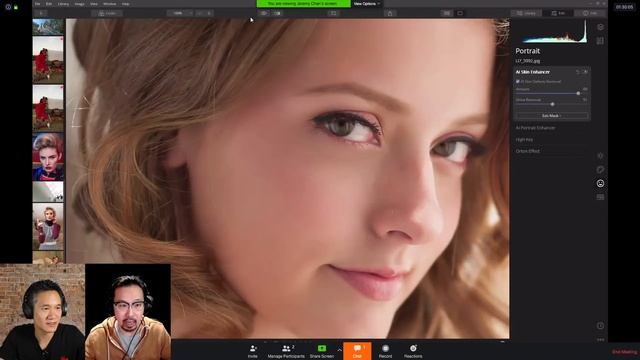Viewport: 640px width, 360px height.
Task: Select the woman with blue collar thumbnail
Action: [48, 157]
